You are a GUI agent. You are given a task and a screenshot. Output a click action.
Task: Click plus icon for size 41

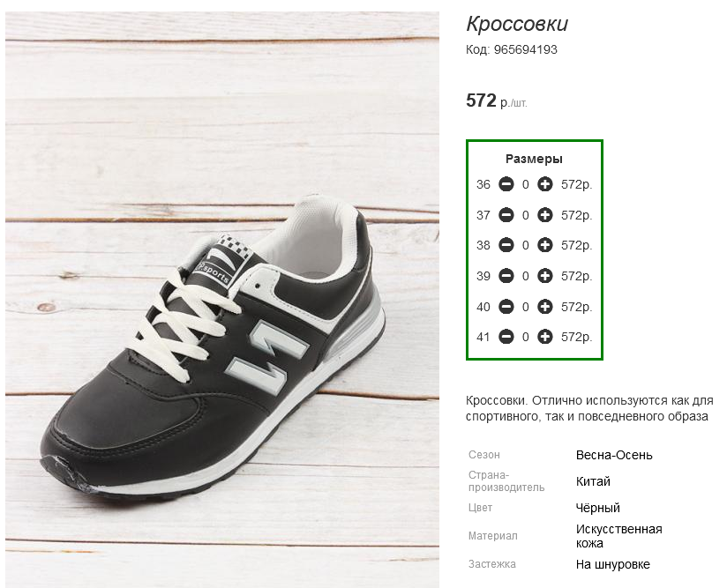coord(544,337)
